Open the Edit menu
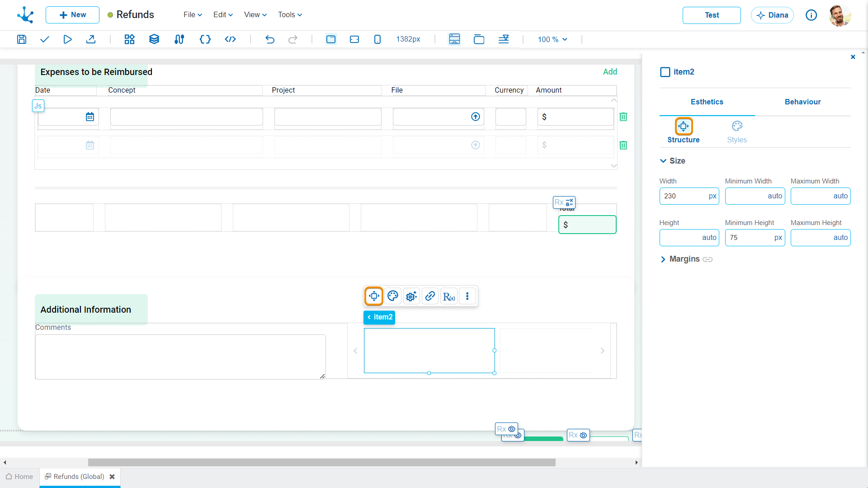The width and height of the screenshot is (868, 488). (x=223, y=15)
